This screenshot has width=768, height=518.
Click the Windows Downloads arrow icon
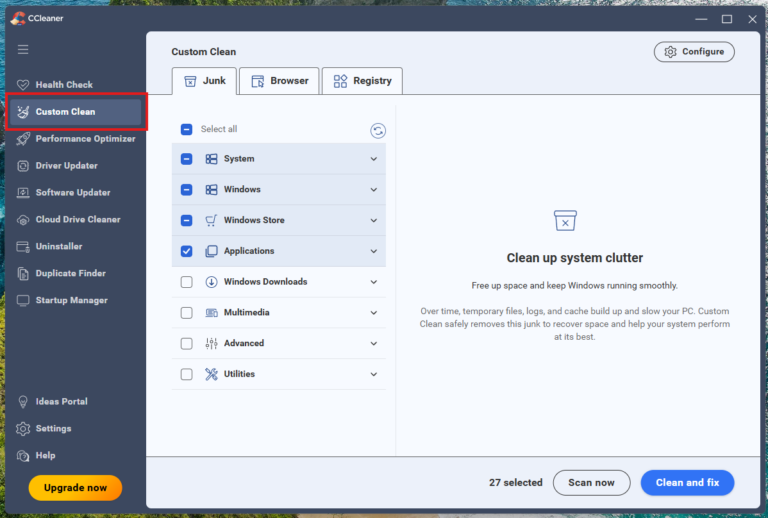click(211, 282)
